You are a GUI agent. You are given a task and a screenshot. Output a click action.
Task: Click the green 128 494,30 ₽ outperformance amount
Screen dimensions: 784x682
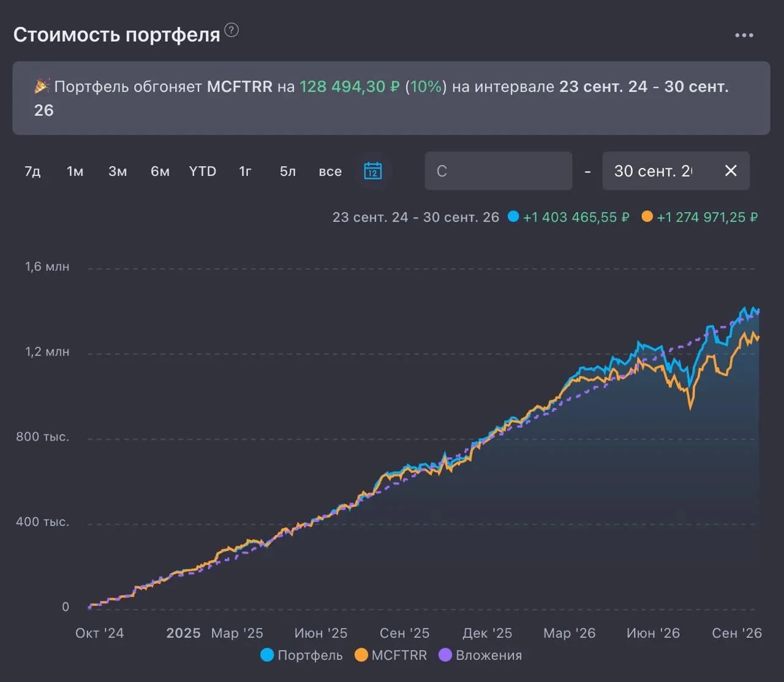(x=350, y=86)
